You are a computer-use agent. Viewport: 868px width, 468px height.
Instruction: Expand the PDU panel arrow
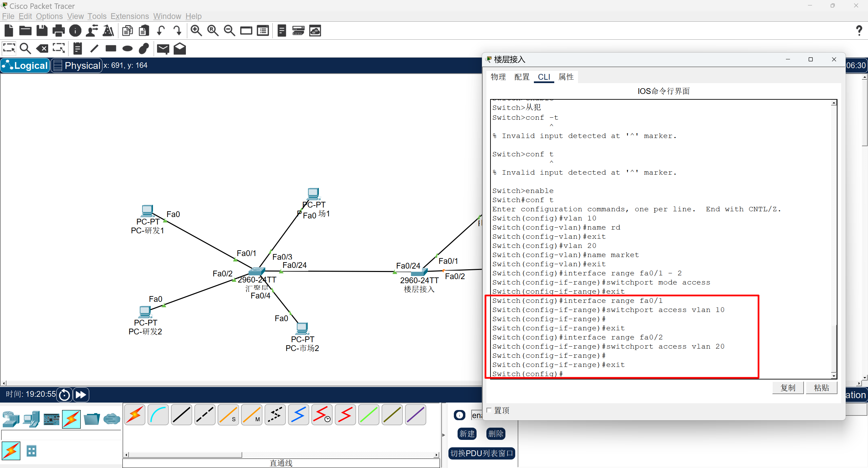444,435
